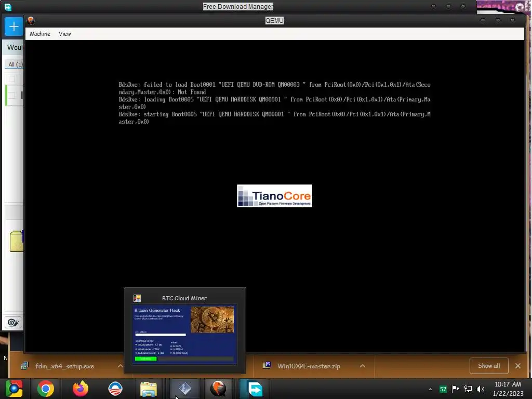Open File Explorer from the taskbar
This screenshot has height=399, width=532.
click(x=149, y=389)
